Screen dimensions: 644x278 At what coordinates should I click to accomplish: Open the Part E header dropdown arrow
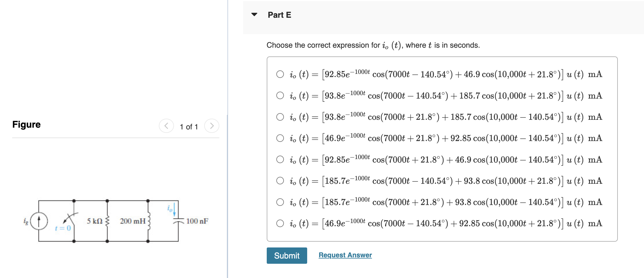(x=254, y=15)
